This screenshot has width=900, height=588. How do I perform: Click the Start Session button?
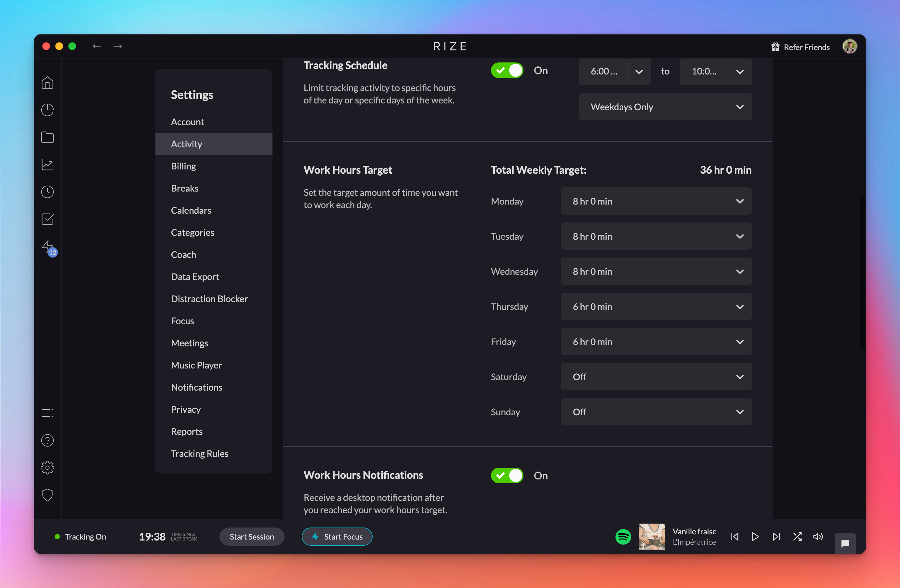coord(252,537)
